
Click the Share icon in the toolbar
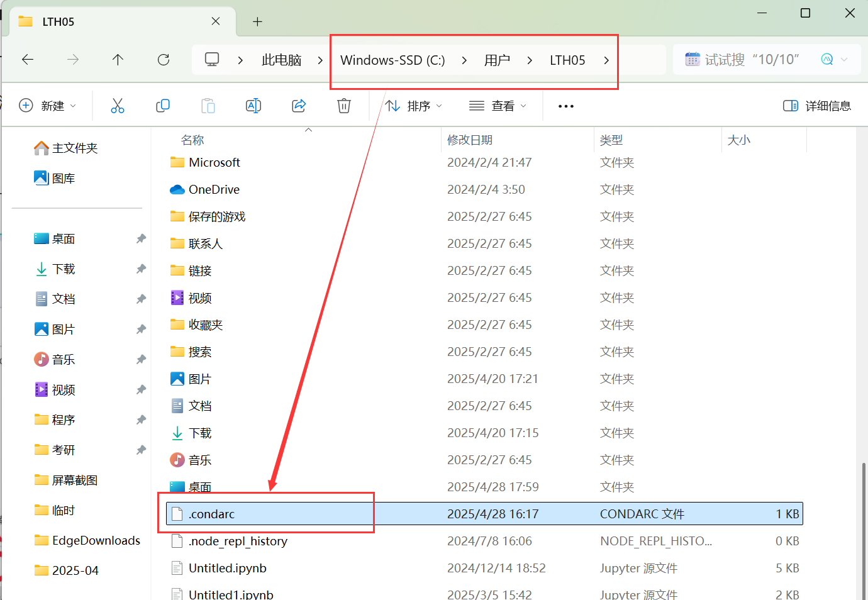tap(299, 105)
